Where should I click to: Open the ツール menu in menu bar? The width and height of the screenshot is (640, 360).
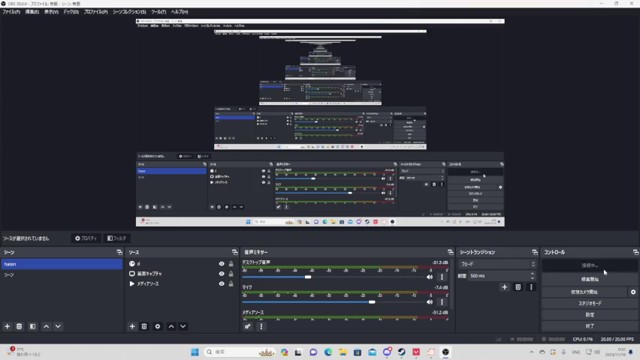pyautogui.click(x=158, y=12)
